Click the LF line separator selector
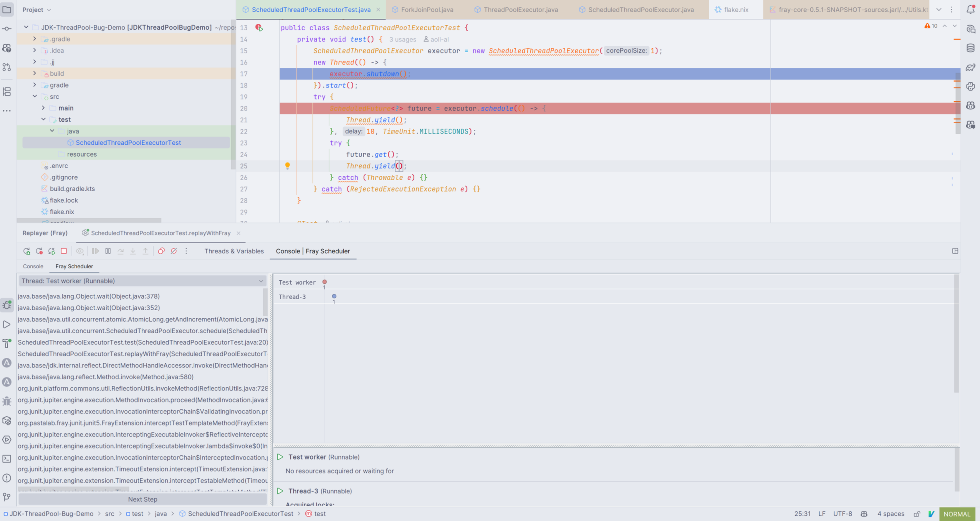The height and width of the screenshot is (521, 980). 822,514
